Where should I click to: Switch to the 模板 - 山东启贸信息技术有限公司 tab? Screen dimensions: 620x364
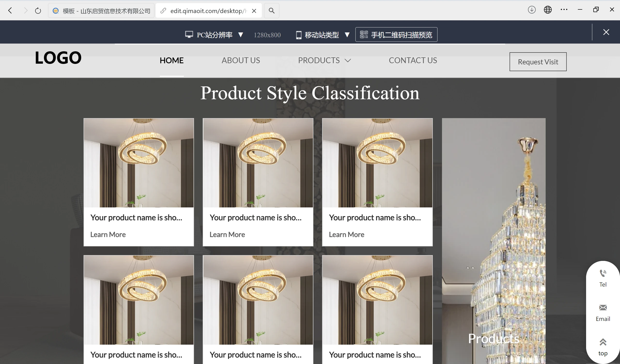pyautogui.click(x=101, y=11)
